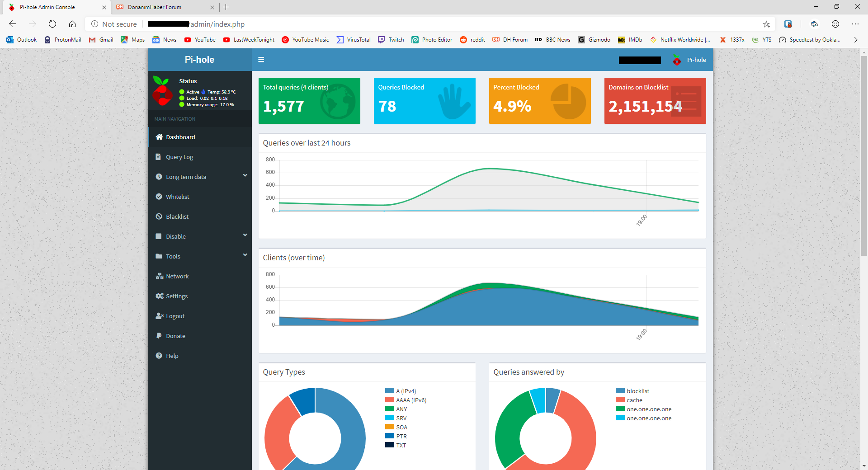
Task: Open reddit bookmark
Action: [472, 40]
